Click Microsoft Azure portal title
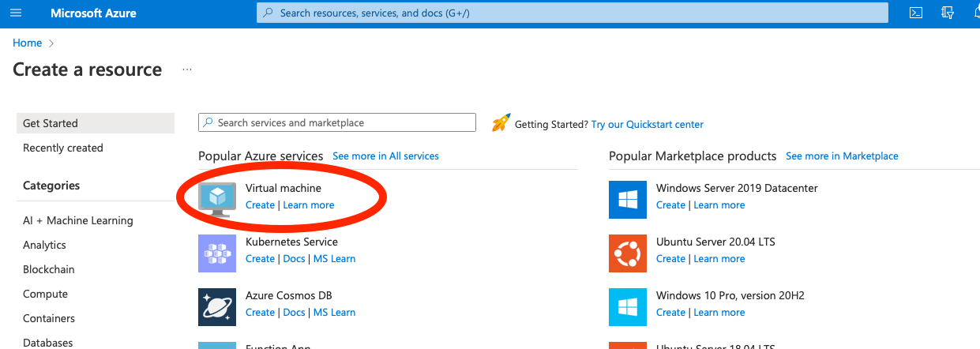Viewport: 980px width, 349px height. 93,13
